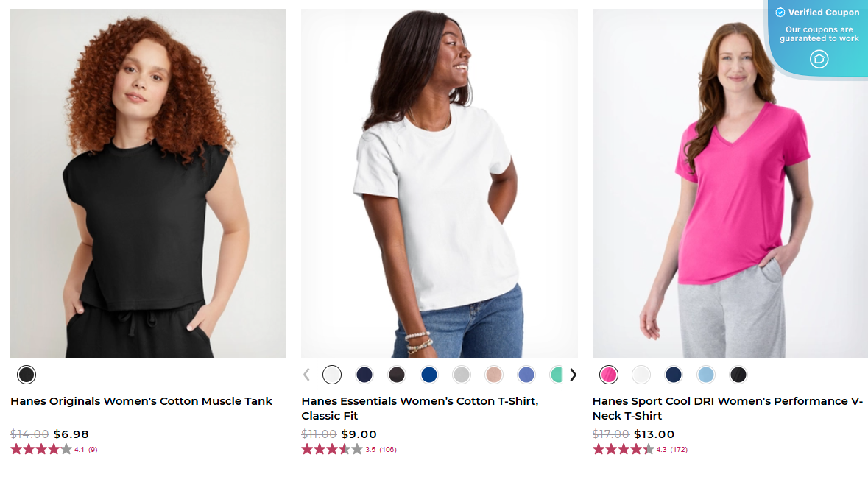Click the circular logo icon inside coupon badge
Screen dimensions: 868x491
[x=819, y=59]
